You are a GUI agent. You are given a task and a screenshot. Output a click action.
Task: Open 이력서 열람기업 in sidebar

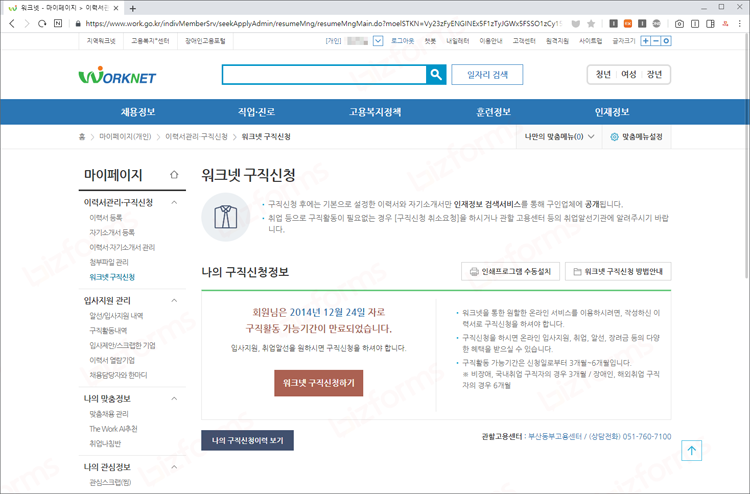(x=112, y=360)
